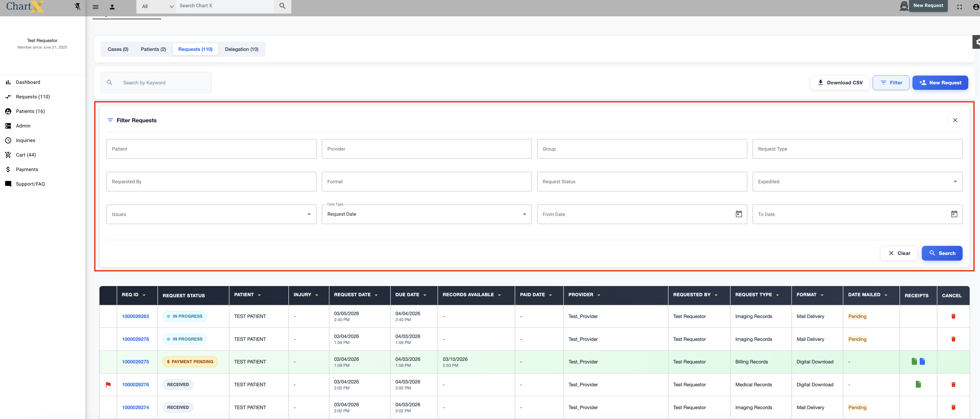Open the Issues dropdown
980x419 pixels.
309,214
